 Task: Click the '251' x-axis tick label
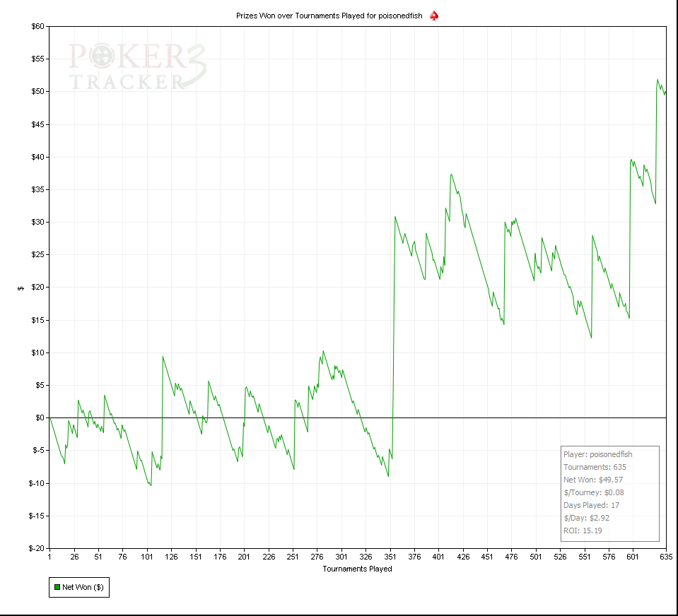coord(293,557)
